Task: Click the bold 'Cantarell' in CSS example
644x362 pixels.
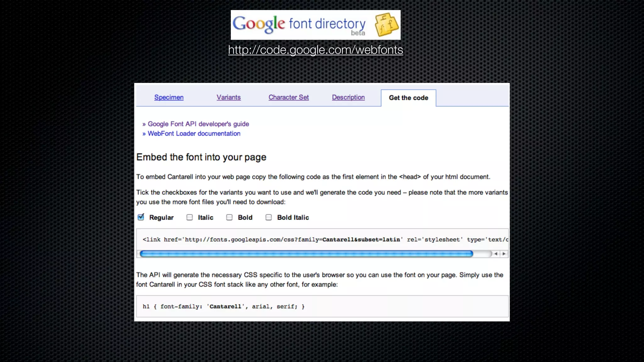Action: click(x=225, y=306)
